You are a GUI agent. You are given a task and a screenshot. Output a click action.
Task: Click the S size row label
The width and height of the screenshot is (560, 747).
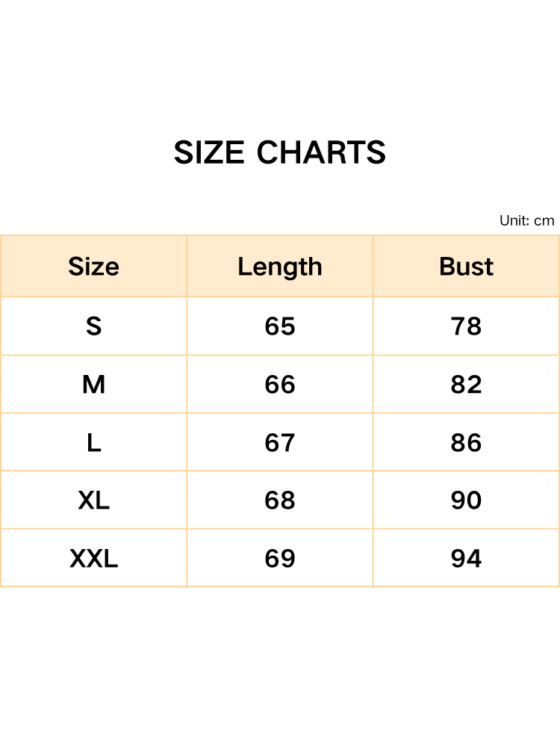pos(93,326)
